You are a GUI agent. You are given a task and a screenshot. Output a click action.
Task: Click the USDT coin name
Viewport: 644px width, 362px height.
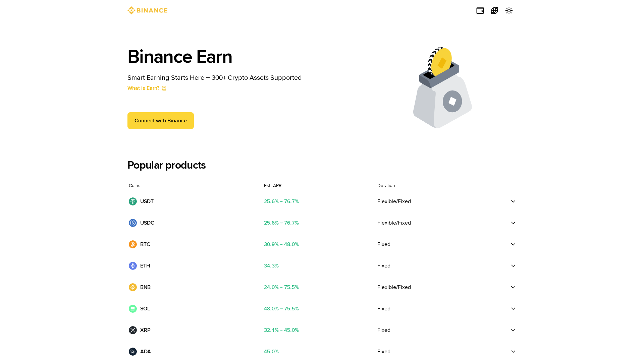[x=147, y=201]
